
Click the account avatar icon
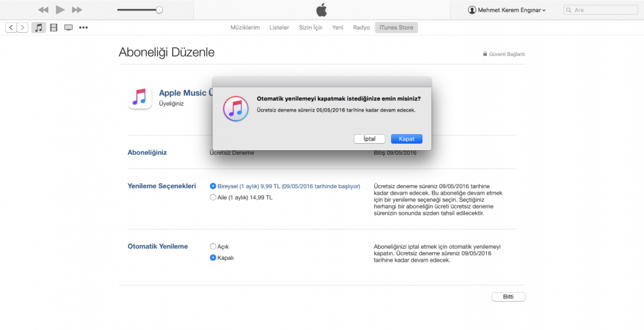tap(472, 10)
